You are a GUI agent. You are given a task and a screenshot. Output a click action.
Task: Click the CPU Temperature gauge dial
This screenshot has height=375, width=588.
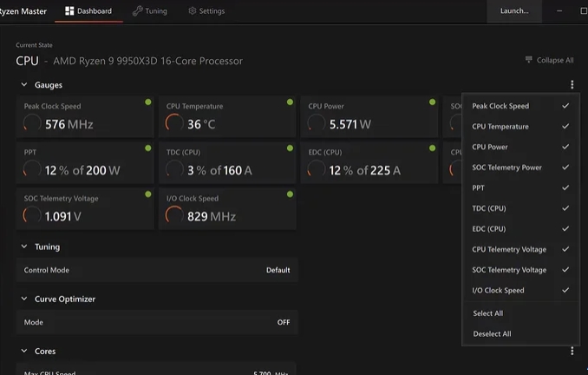[x=174, y=122]
